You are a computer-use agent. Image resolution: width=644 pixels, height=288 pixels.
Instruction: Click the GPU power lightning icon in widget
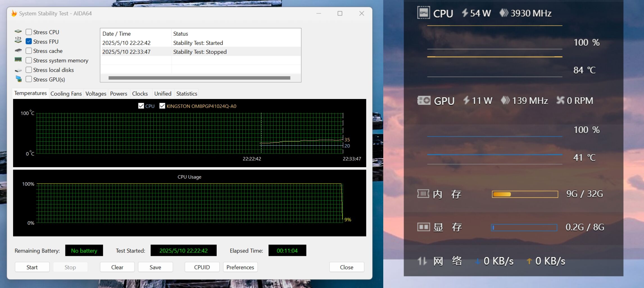(466, 100)
